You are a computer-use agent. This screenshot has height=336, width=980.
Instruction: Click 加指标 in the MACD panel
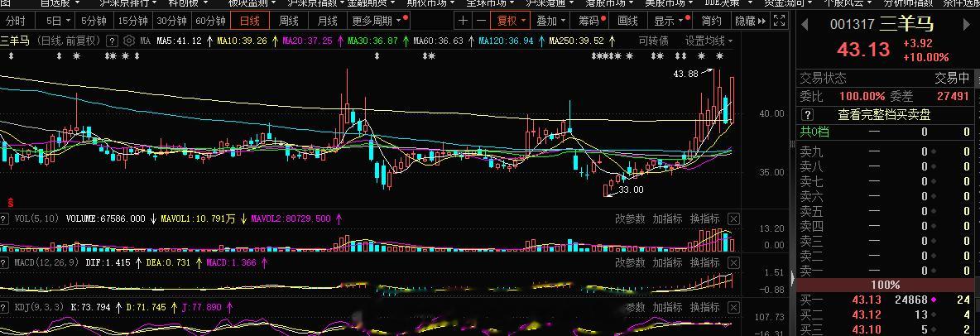click(667, 263)
